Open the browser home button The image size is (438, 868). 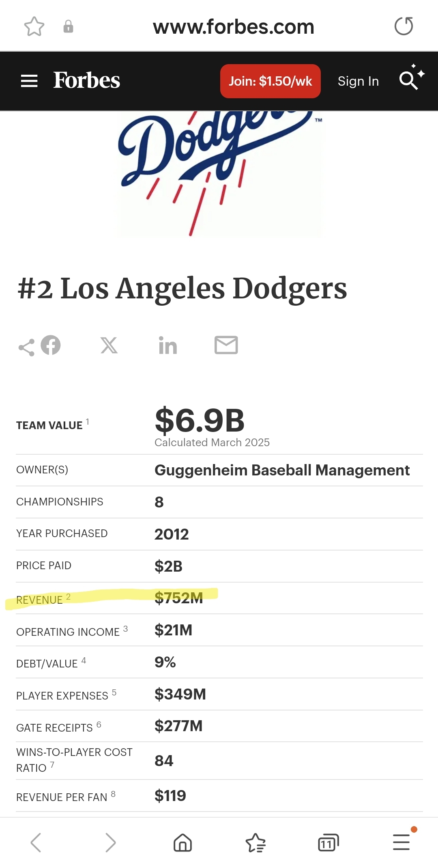click(x=182, y=842)
